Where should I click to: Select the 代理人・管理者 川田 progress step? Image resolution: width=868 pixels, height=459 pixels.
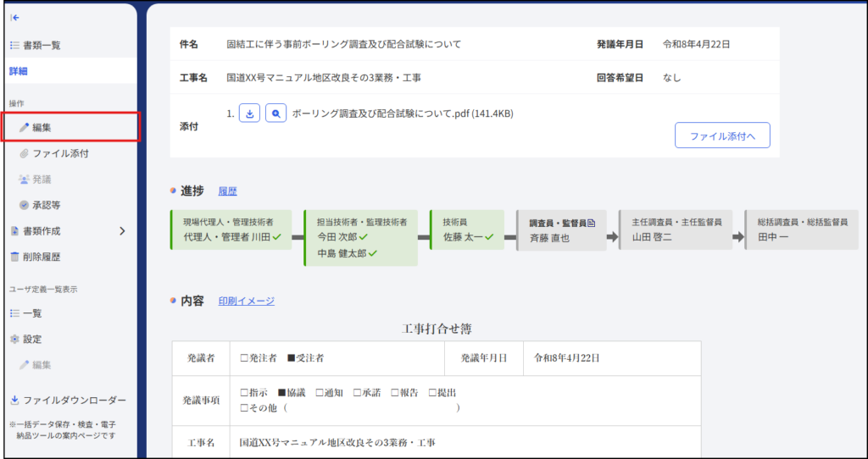pyautogui.click(x=231, y=230)
